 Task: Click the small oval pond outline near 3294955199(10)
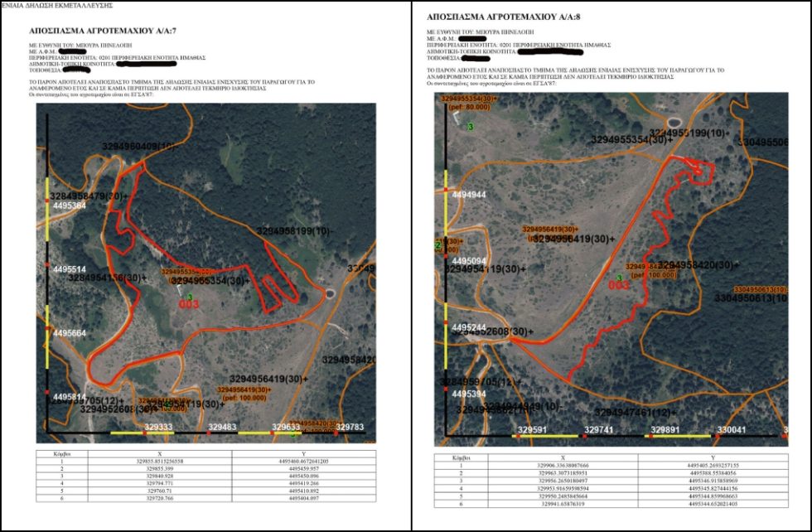click(x=674, y=123)
